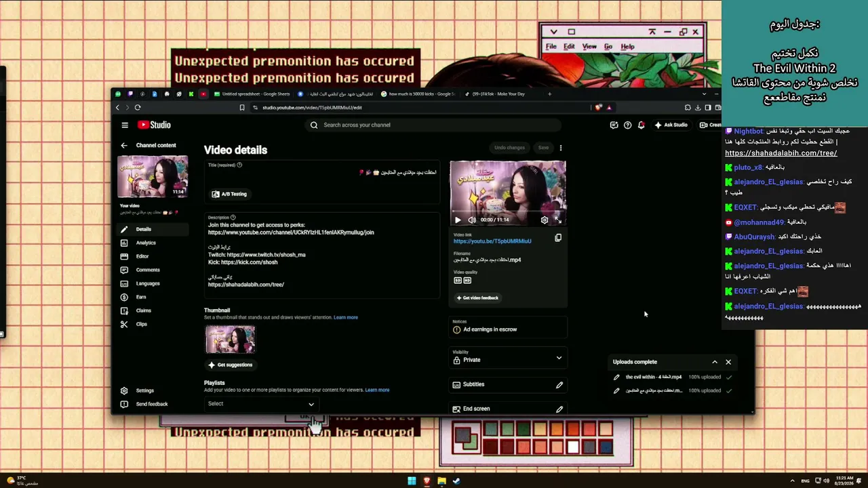This screenshot has width=868, height=488.
Task: Open the Learn more link under Playlists
Action: coord(377,390)
